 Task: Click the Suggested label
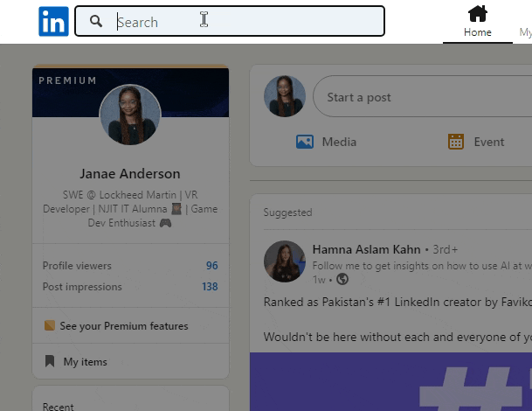(x=287, y=212)
